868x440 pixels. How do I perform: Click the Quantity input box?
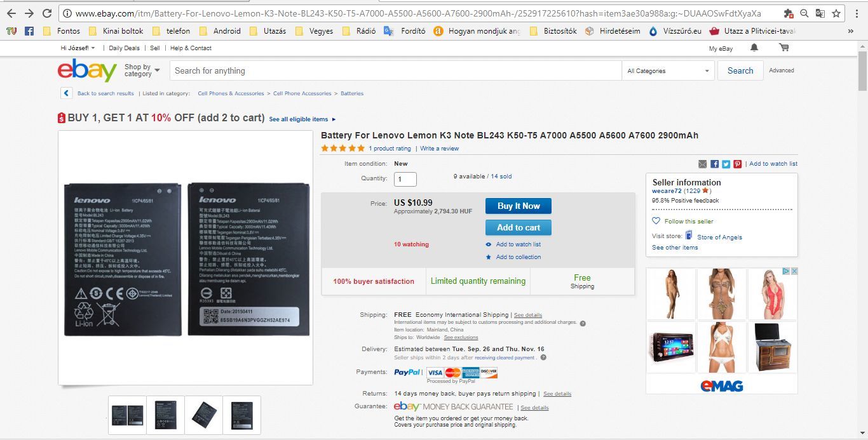pyautogui.click(x=405, y=179)
